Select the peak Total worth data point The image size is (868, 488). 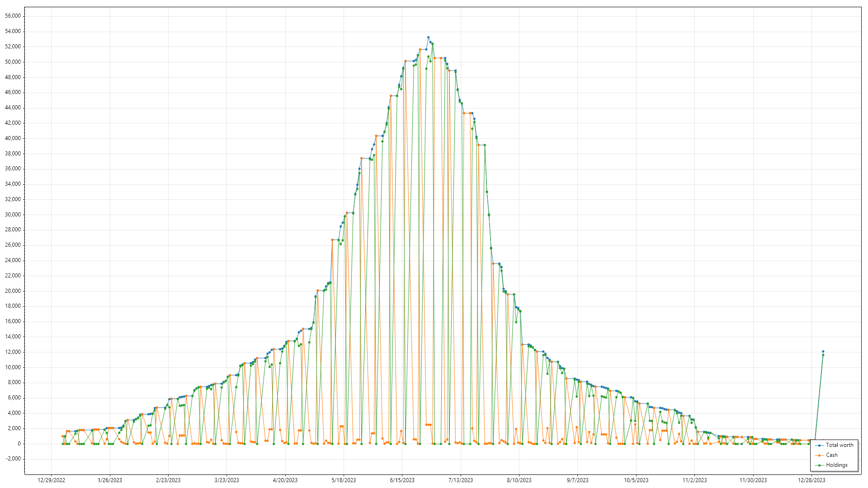tap(428, 38)
